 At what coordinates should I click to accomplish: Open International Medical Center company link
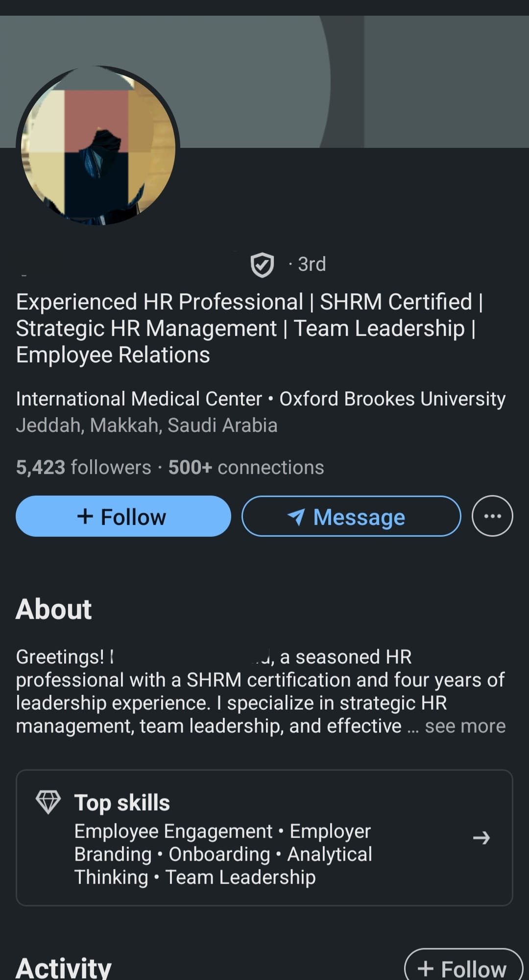139,399
